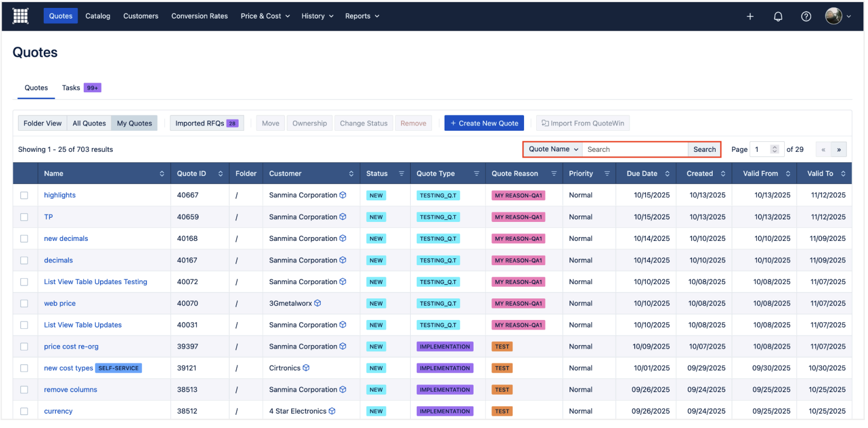Open the user profile avatar
Viewport: 868px width, 428px height.
[833, 16]
